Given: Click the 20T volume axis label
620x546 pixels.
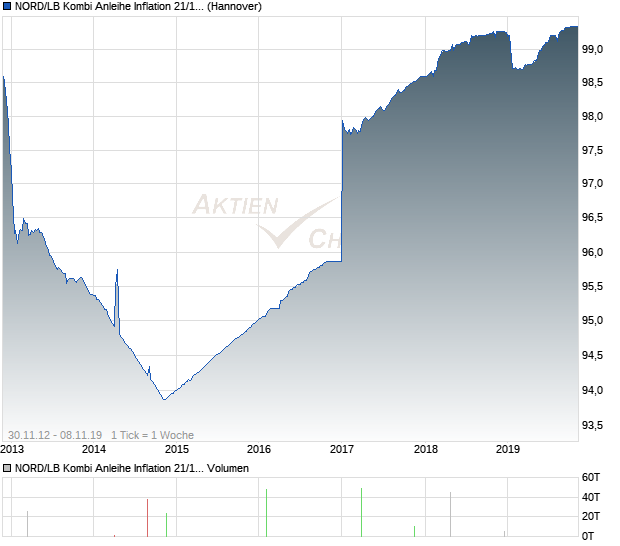Looking at the screenshot, I should pyautogui.click(x=591, y=516).
